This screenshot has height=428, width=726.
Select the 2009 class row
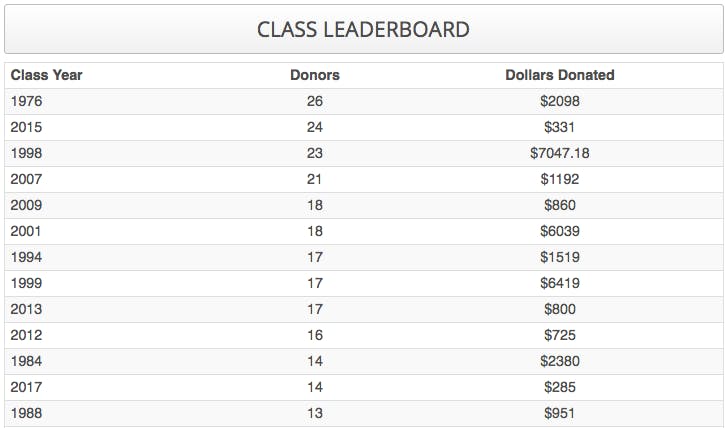[x=27, y=205]
